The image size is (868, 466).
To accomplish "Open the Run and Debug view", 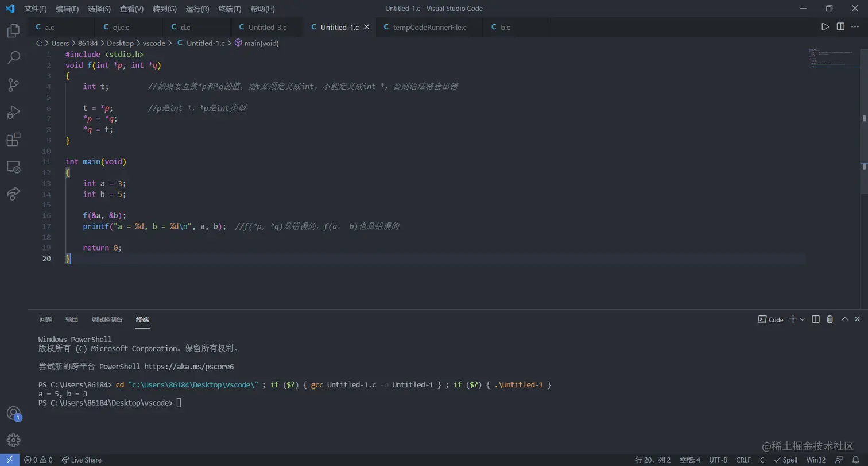I will pyautogui.click(x=13, y=112).
